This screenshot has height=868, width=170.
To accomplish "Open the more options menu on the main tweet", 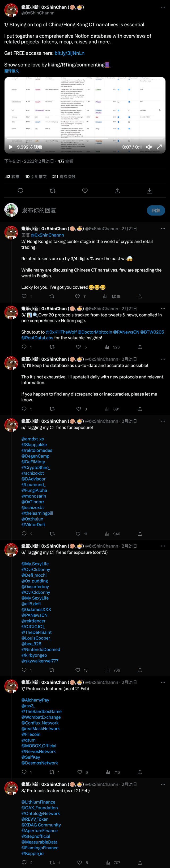I will (x=163, y=7).
